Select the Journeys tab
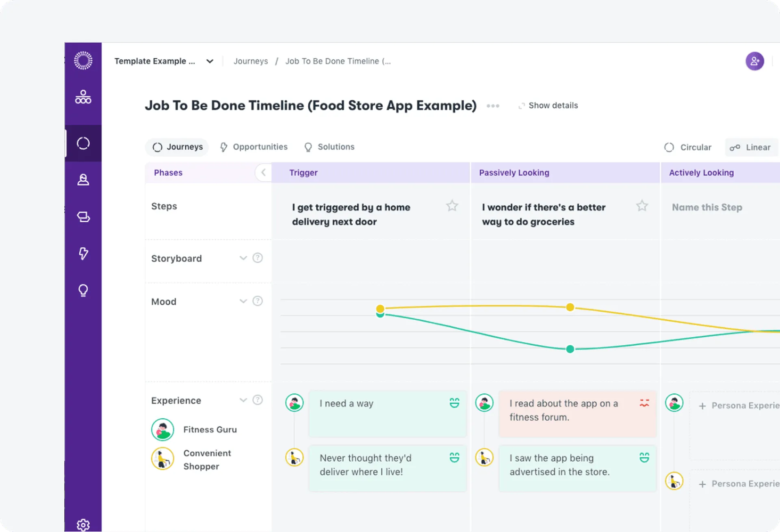780x532 pixels. pyautogui.click(x=177, y=147)
